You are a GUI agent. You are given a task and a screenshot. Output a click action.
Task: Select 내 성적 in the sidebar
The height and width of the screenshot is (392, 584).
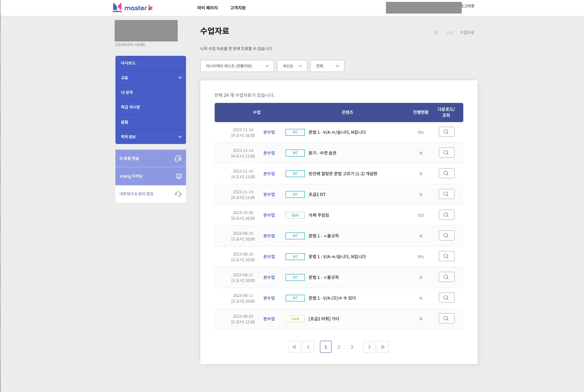(151, 92)
